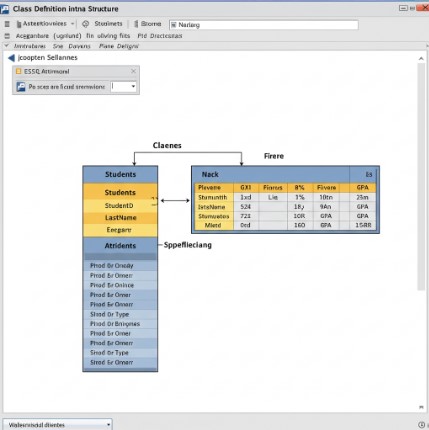Select the Atridents section header
The width and height of the screenshot is (429, 430).
pyautogui.click(x=120, y=246)
